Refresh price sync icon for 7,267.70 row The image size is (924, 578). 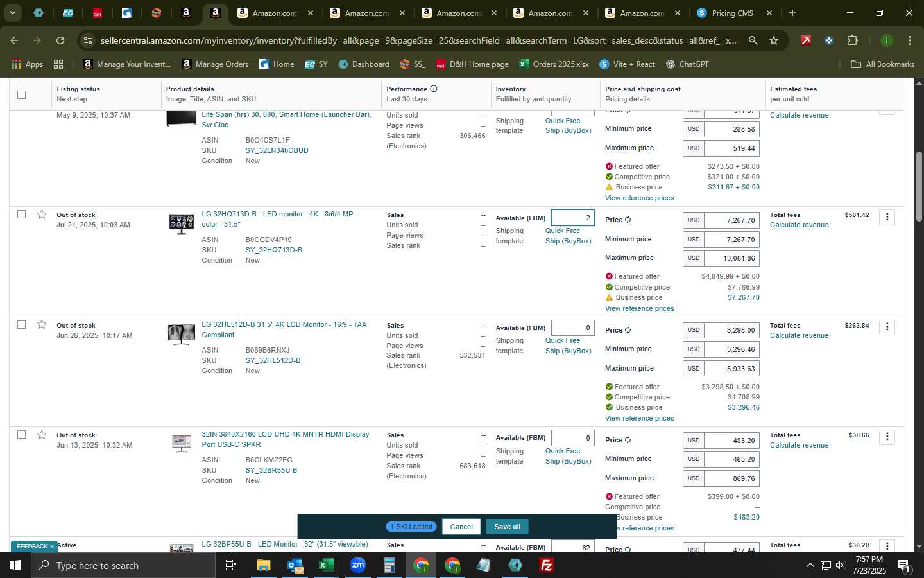click(x=628, y=220)
